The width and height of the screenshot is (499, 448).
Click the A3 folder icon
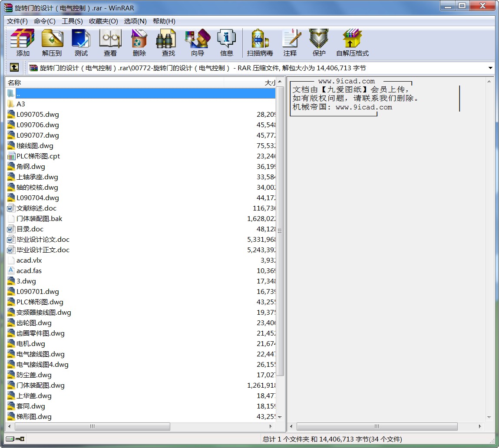(11, 104)
